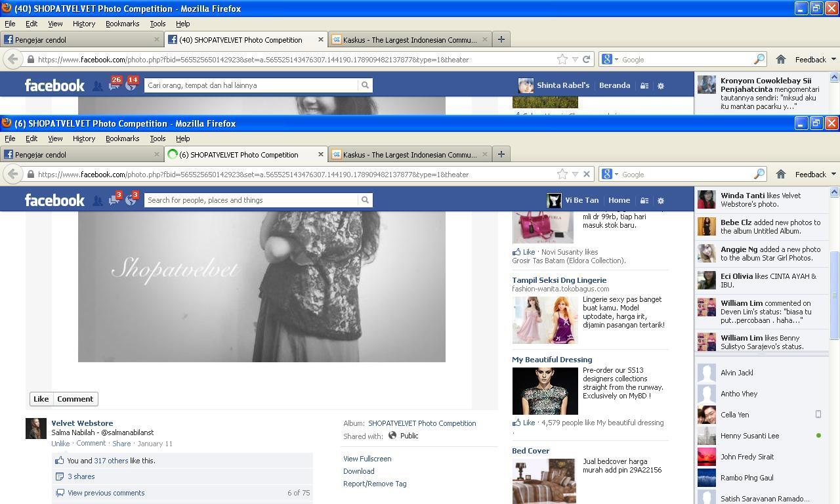This screenshot has width=840, height=504.
Task: Open notifications globe in Vi Be Tan's Facebook bar
Action: point(131,200)
